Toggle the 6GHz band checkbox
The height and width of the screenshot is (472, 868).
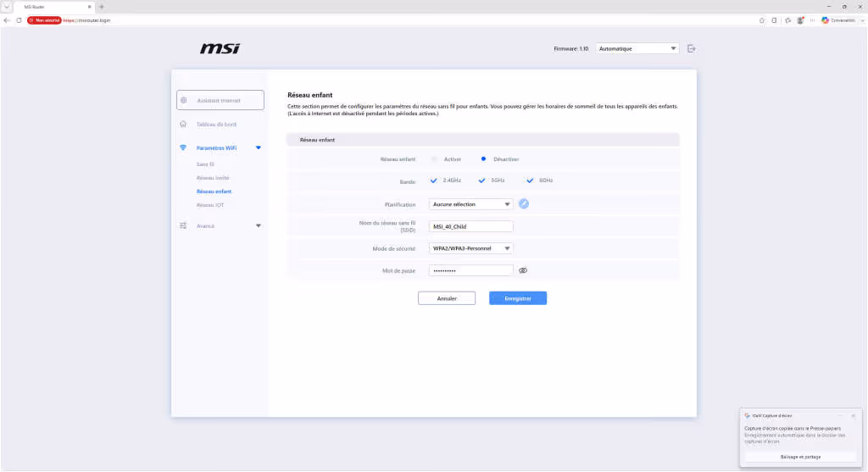(x=530, y=180)
